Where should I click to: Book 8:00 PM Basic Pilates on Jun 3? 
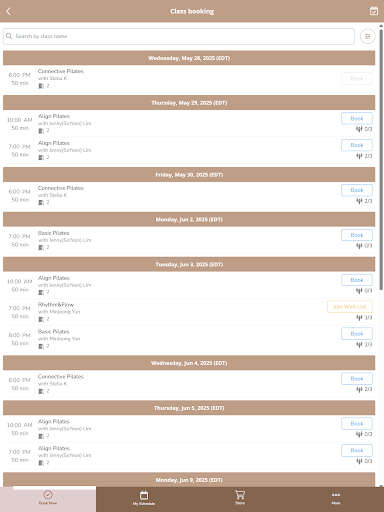[357, 334]
